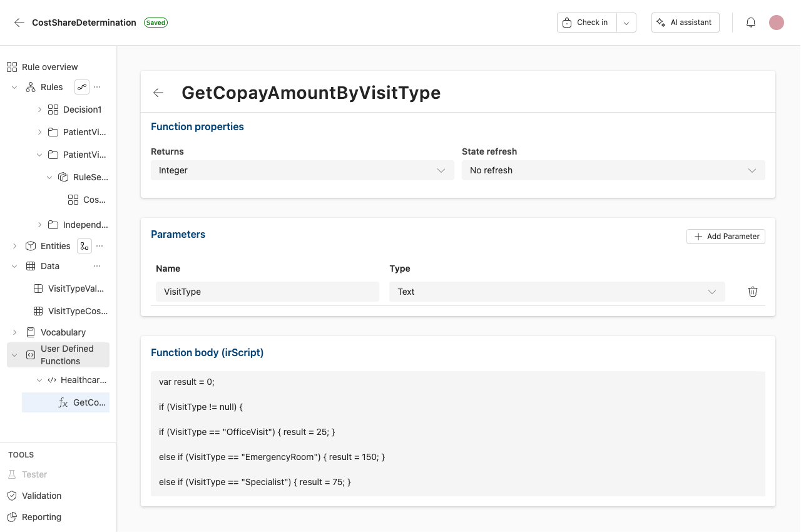The image size is (801, 532).
Task: Click the notification bell icon
Action: coord(750,22)
